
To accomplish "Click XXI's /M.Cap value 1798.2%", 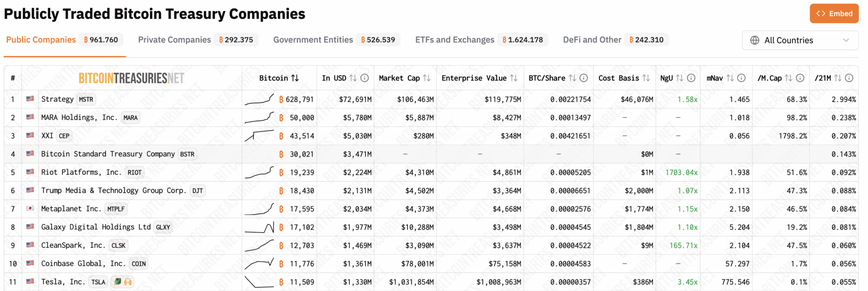I will click(x=793, y=136).
